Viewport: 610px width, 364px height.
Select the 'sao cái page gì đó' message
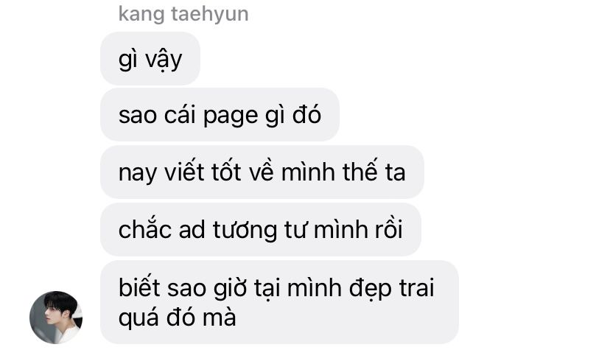pyautogui.click(x=220, y=115)
